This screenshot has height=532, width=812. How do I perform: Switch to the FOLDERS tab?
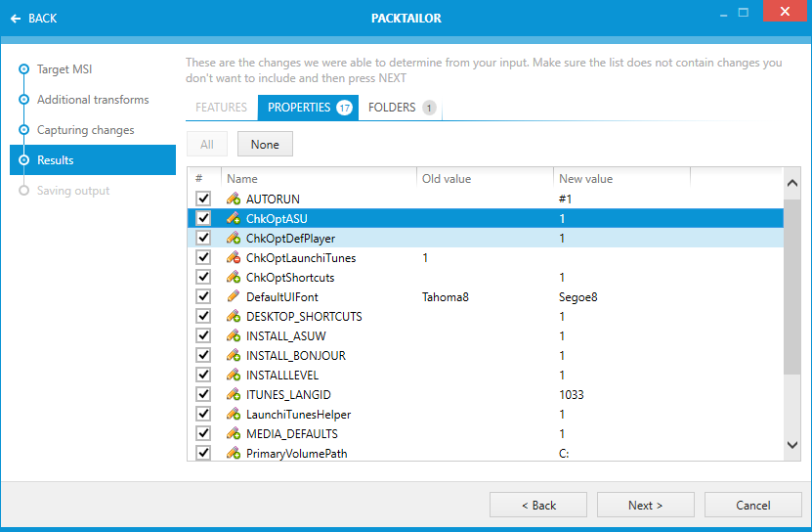401,108
